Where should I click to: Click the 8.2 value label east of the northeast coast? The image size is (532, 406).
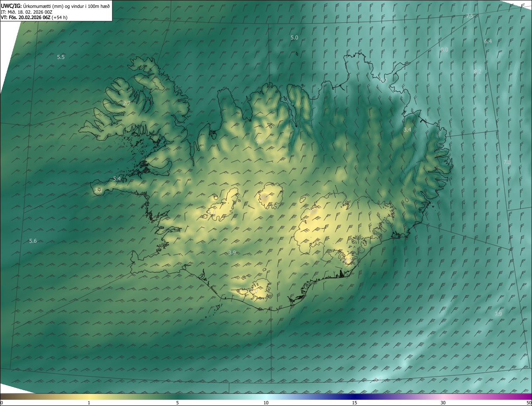[478, 71]
